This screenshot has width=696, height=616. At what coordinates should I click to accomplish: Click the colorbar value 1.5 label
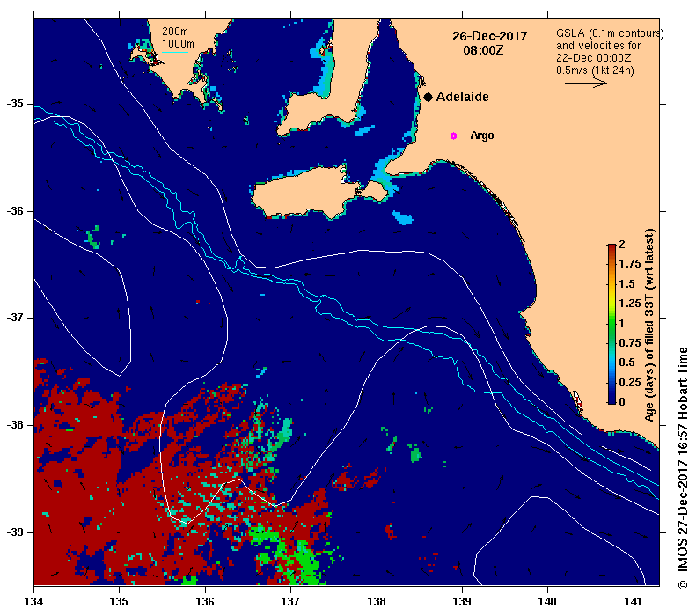point(627,283)
